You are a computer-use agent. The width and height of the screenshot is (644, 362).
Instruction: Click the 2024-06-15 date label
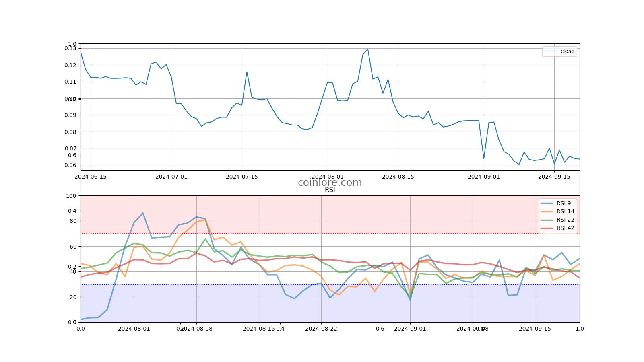click(x=91, y=176)
